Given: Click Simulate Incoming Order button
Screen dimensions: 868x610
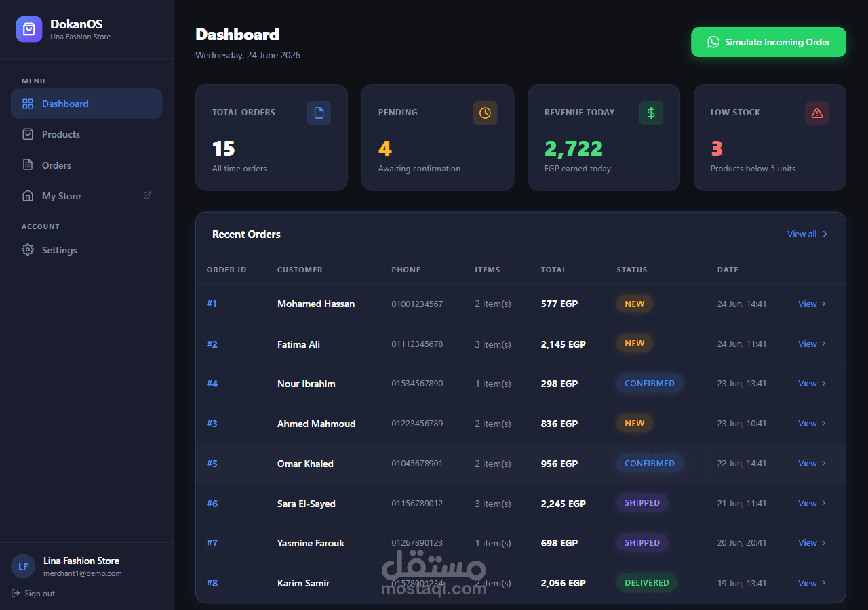Looking at the screenshot, I should (x=768, y=42).
